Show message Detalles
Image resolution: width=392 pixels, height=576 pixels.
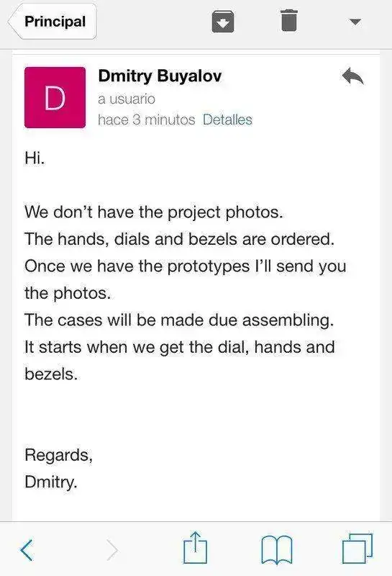pyautogui.click(x=227, y=120)
